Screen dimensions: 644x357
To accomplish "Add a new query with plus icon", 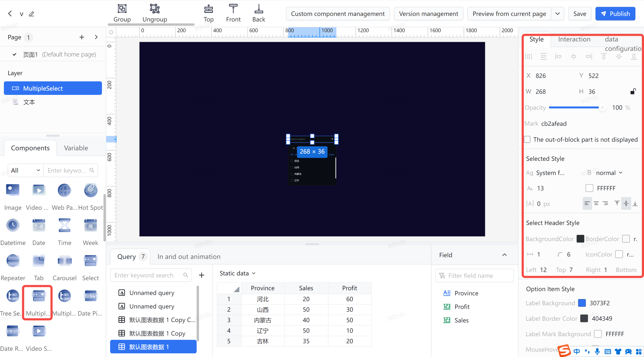I will pyautogui.click(x=202, y=275).
